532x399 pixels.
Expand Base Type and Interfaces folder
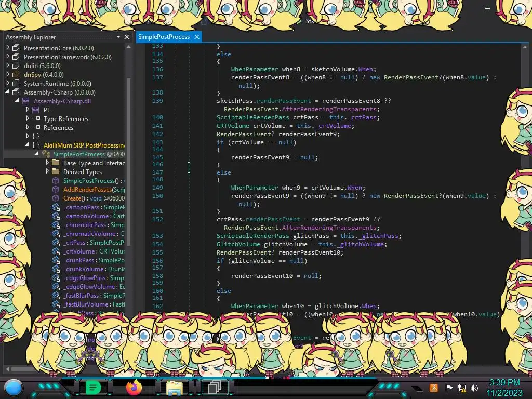click(x=47, y=162)
